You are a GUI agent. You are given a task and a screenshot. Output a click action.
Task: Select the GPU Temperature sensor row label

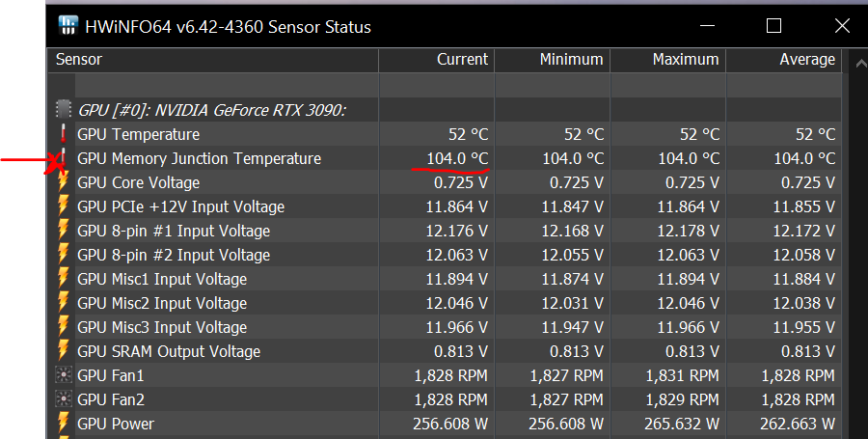138,134
